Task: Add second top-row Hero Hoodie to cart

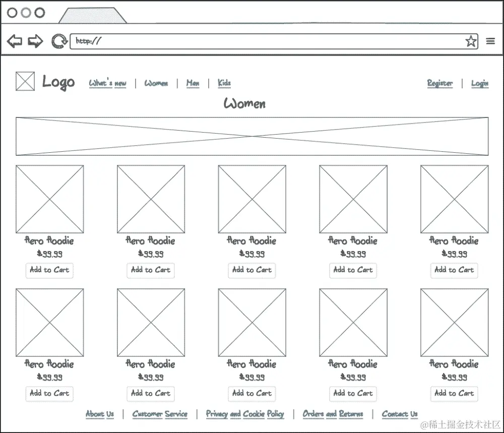Action: tap(151, 270)
